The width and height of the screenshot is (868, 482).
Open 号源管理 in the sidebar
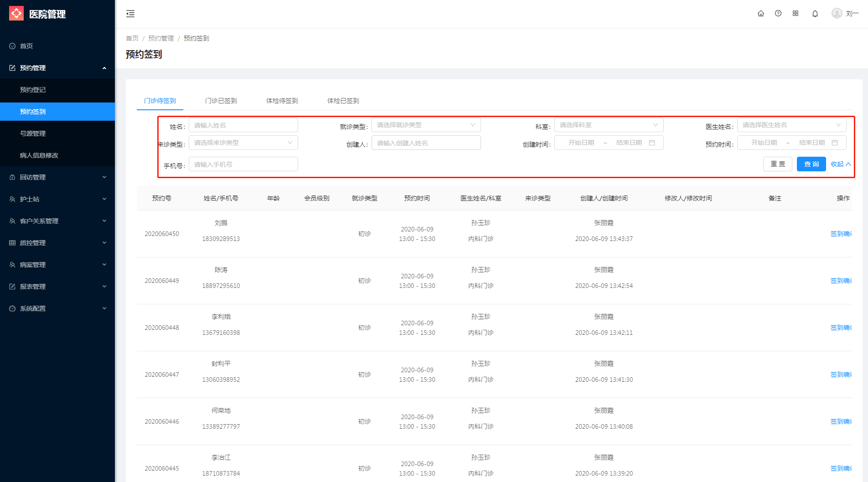[x=57, y=133]
